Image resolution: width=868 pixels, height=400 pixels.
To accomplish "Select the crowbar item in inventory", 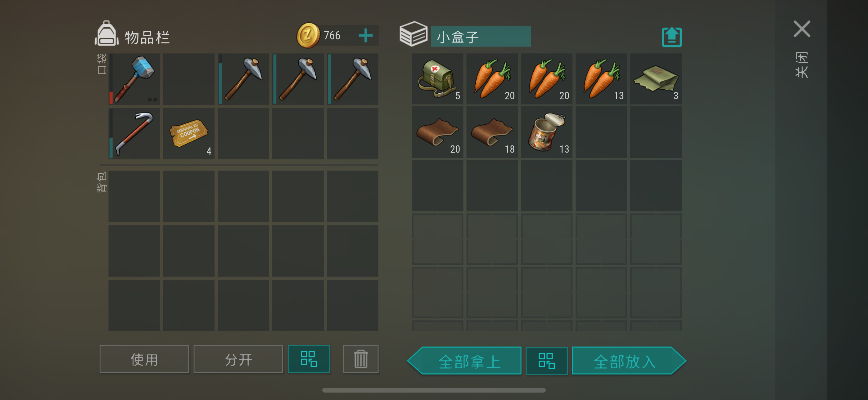I will click(x=134, y=133).
